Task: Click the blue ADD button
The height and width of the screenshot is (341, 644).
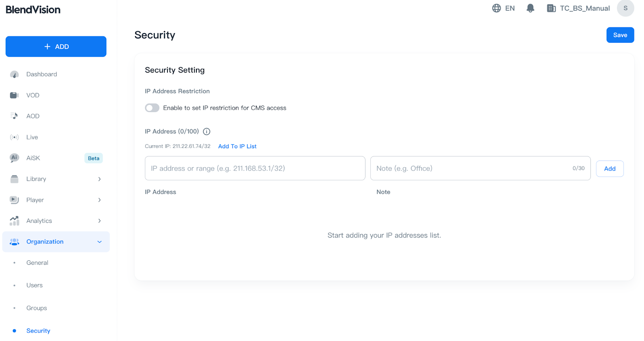Action: (x=56, y=46)
